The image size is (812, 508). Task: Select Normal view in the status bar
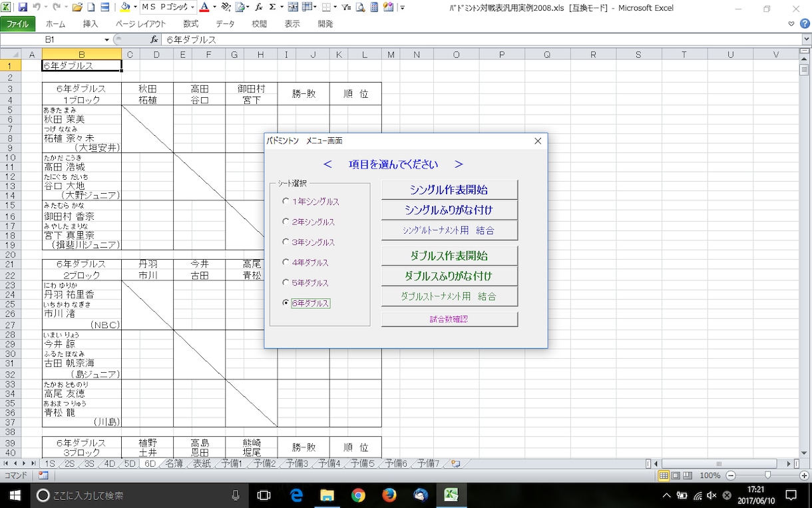663,475
